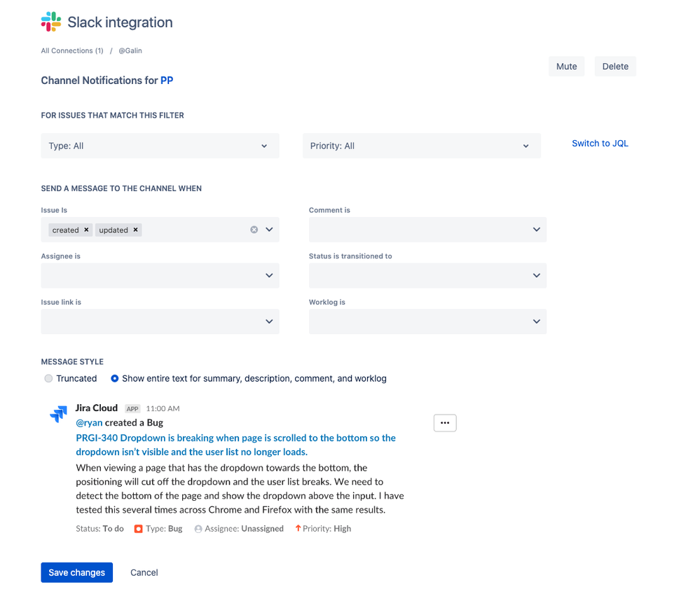Open the Assignee is dropdown

click(160, 276)
